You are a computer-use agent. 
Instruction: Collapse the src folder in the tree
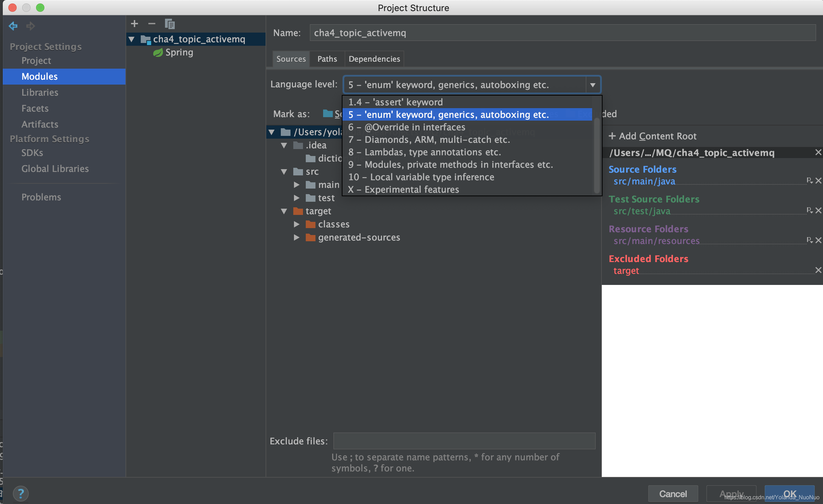[x=284, y=171]
